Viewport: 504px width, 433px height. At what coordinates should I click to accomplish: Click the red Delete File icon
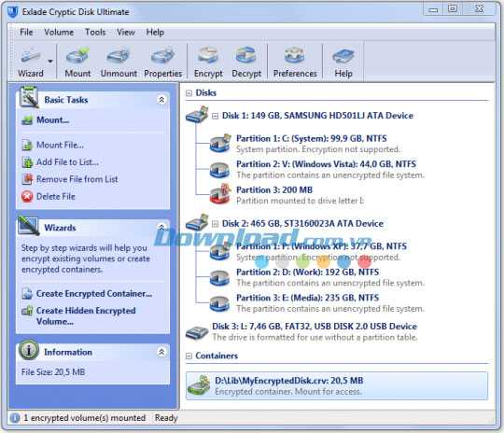27,196
